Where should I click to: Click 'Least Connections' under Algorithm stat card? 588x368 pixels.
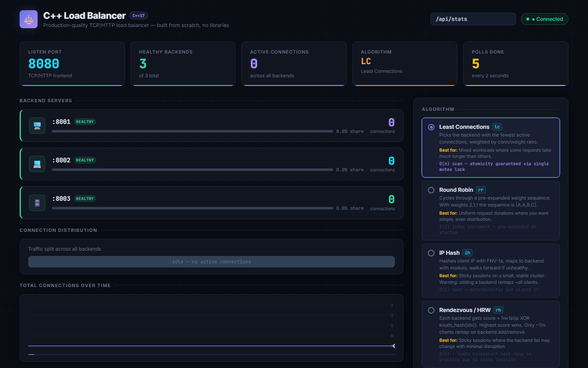(381, 71)
